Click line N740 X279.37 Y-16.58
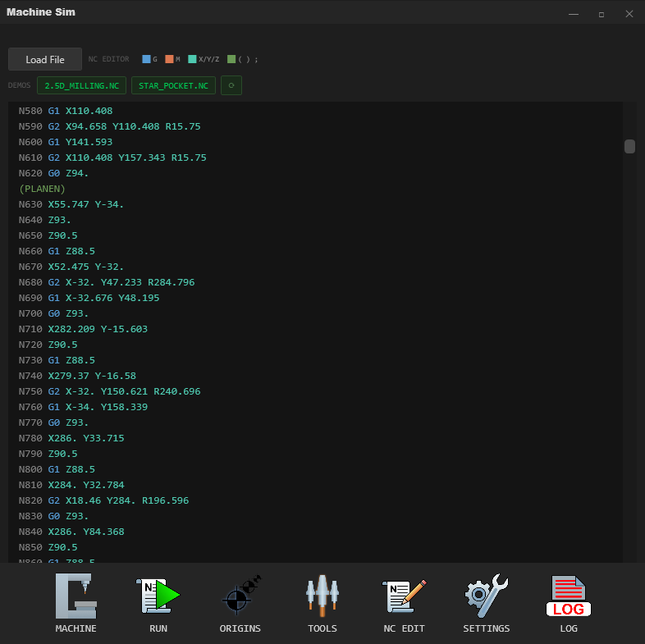Screen dimensions: 645x644 click(77, 377)
